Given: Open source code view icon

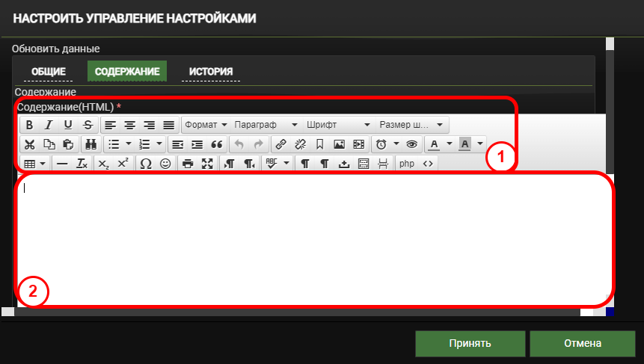Looking at the screenshot, I should click(x=428, y=164).
